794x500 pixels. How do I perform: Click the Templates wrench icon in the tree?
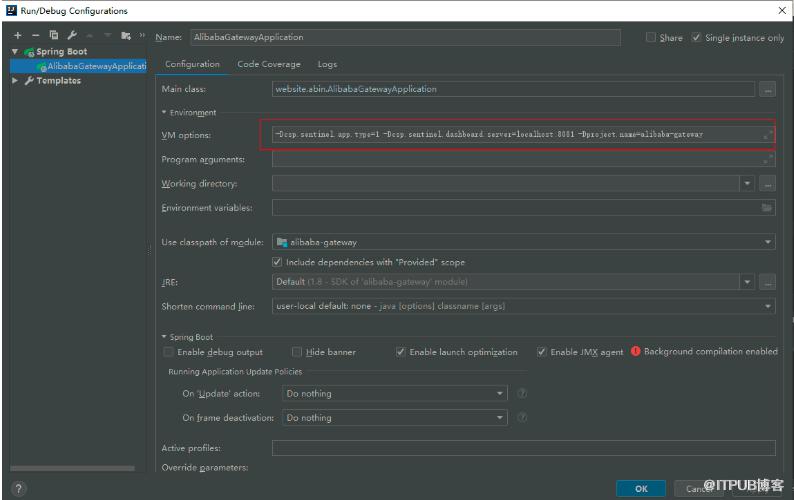pos(29,81)
